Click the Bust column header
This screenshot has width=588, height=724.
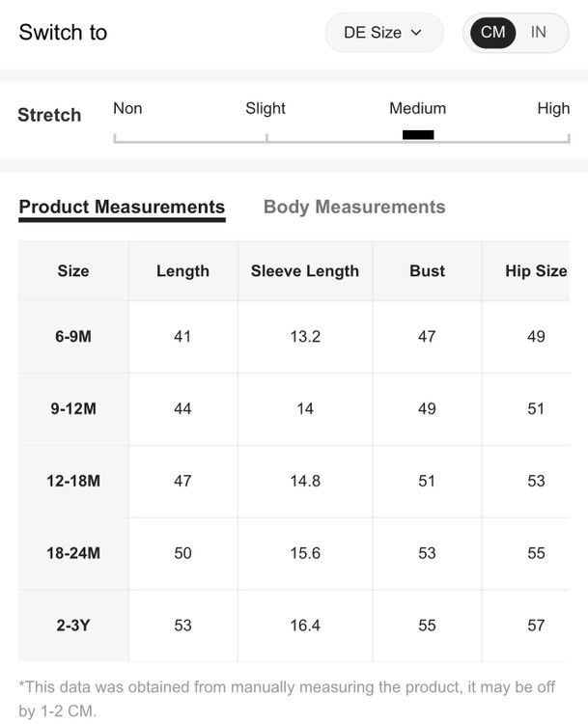[x=427, y=271]
